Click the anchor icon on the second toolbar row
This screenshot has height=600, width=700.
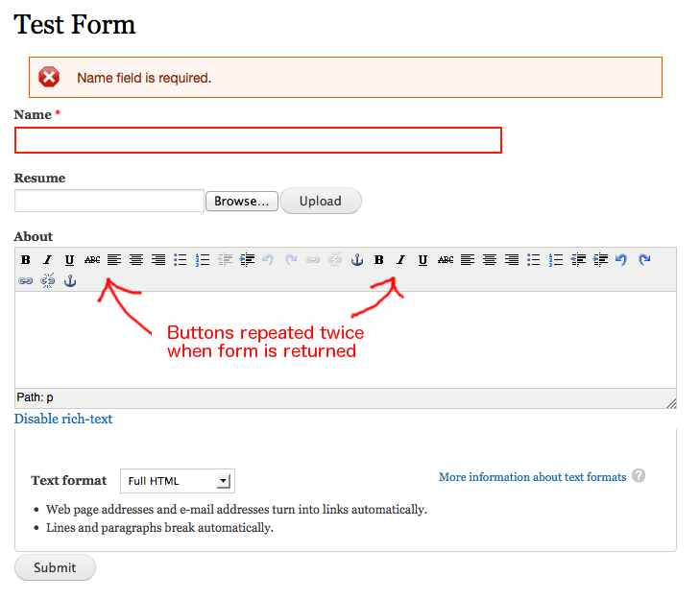pyautogui.click(x=70, y=281)
